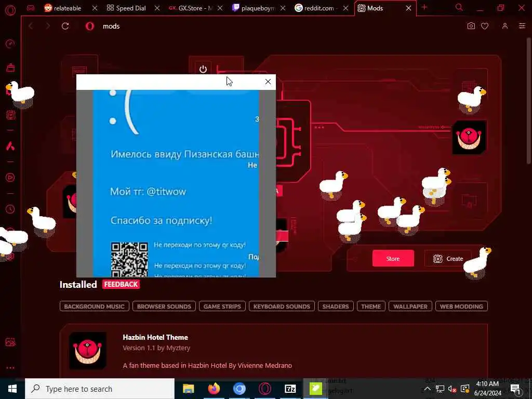Open the volume control in system tray

(x=452, y=389)
